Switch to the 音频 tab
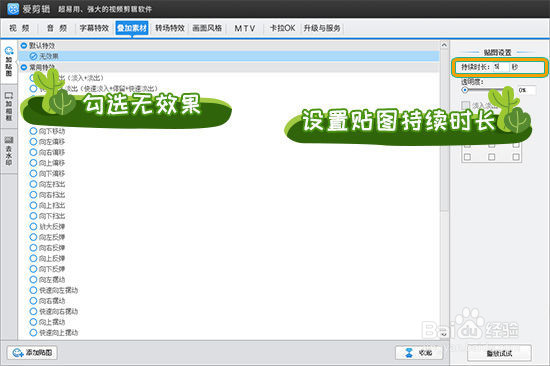Image resolution: width=550 pixels, height=366 pixels. coord(57,28)
